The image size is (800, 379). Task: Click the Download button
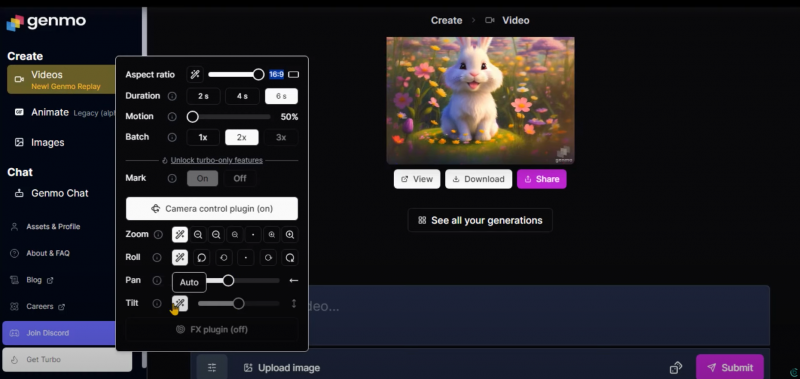[479, 179]
